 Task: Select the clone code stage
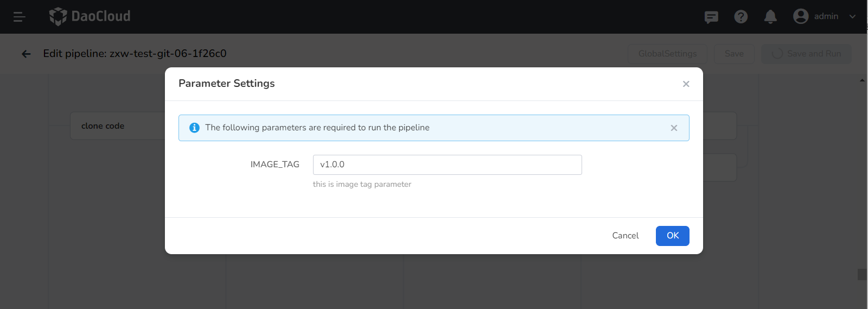(103, 126)
